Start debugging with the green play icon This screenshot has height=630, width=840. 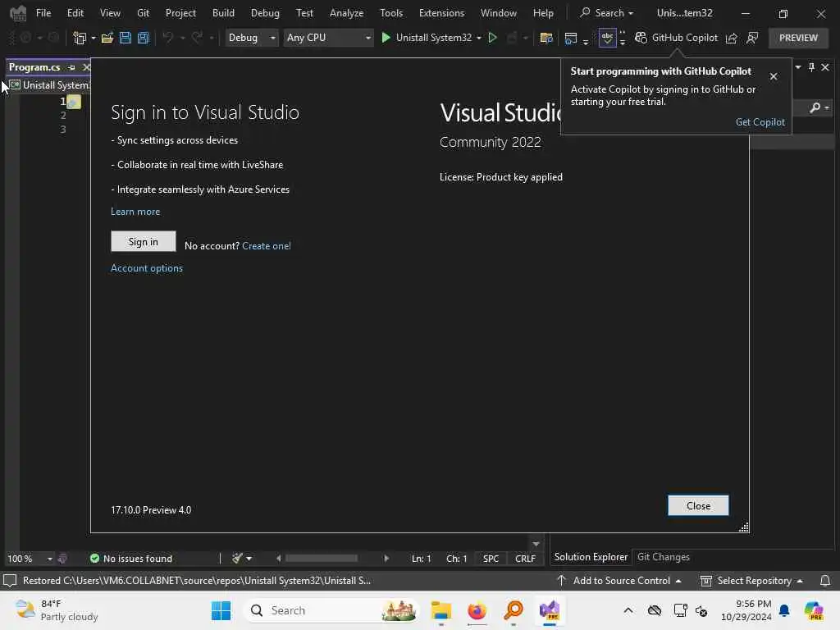(x=386, y=38)
